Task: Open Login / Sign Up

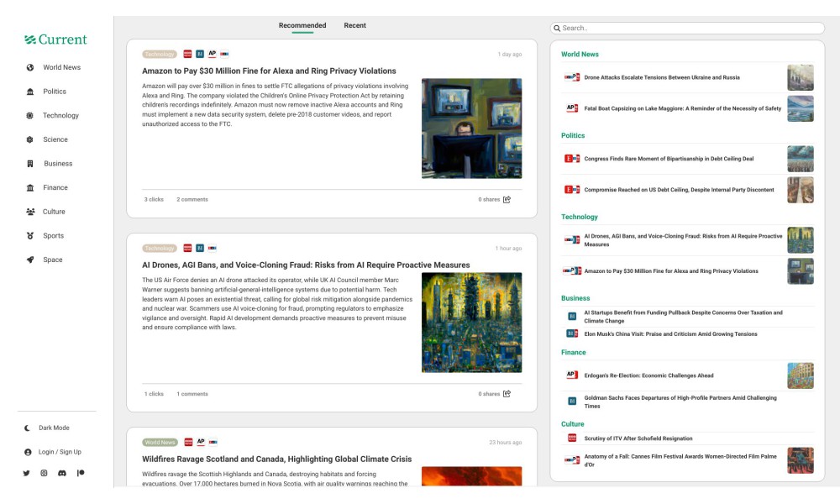Action: tap(60, 452)
